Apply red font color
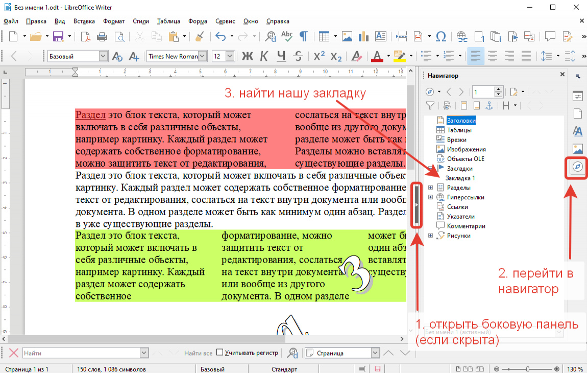588x373 pixels. pos(377,56)
